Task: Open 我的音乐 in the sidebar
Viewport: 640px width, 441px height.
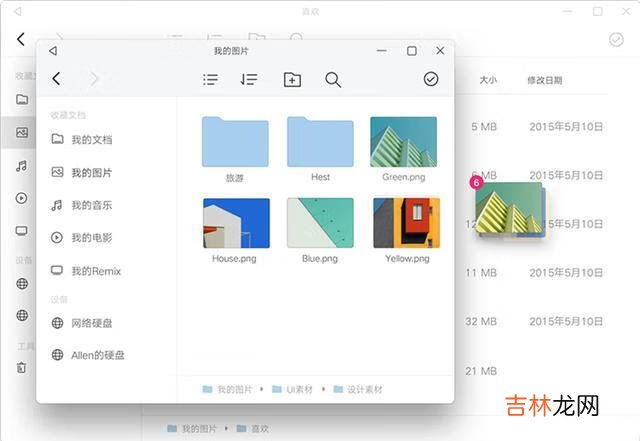Action: (90, 205)
